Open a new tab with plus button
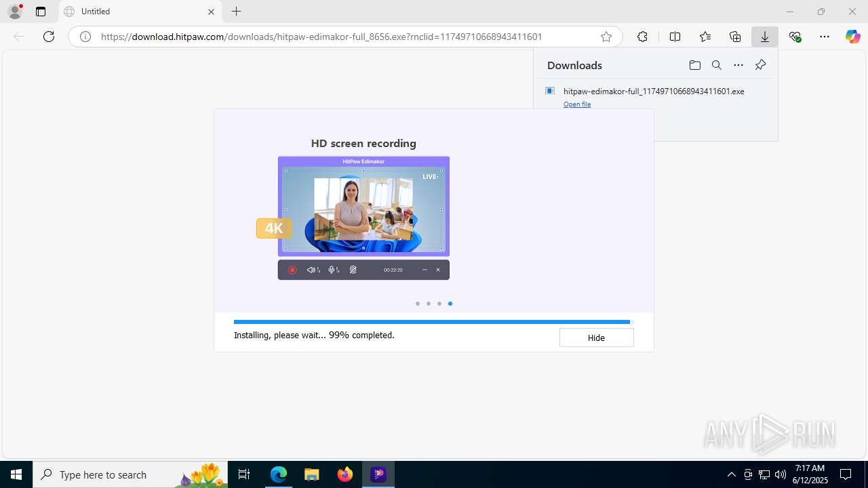 point(236,12)
